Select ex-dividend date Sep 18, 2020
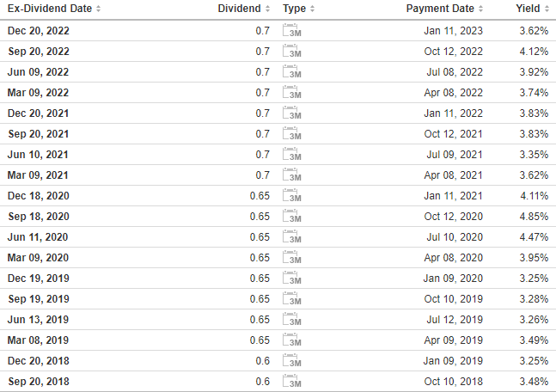556x392 pixels. pos(39,217)
